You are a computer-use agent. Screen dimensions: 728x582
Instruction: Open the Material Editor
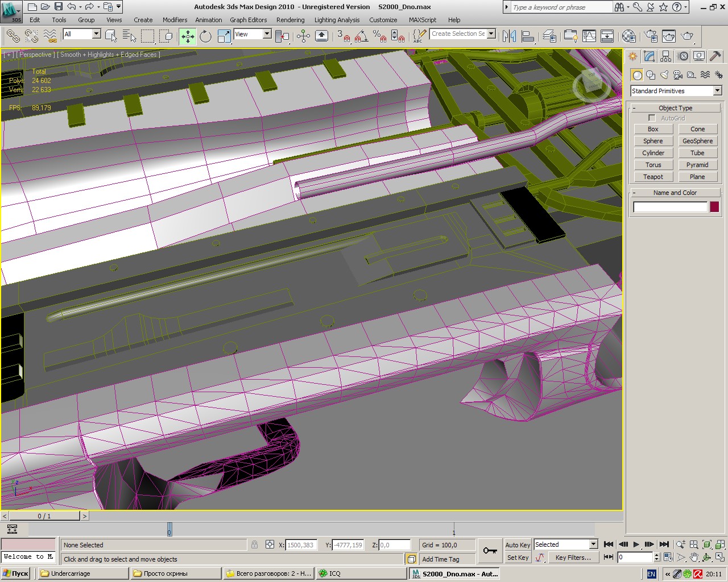pos(628,36)
